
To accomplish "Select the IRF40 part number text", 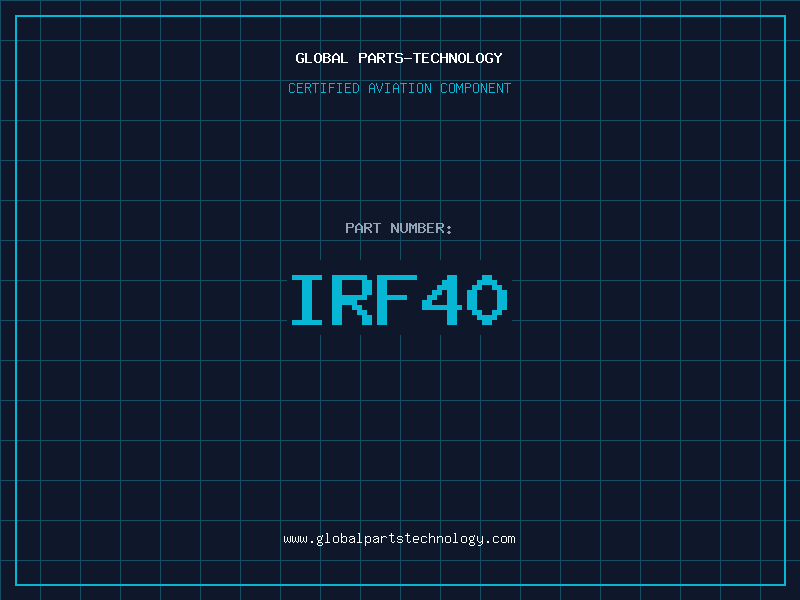I will pyautogui.click(x=399, y=300).
